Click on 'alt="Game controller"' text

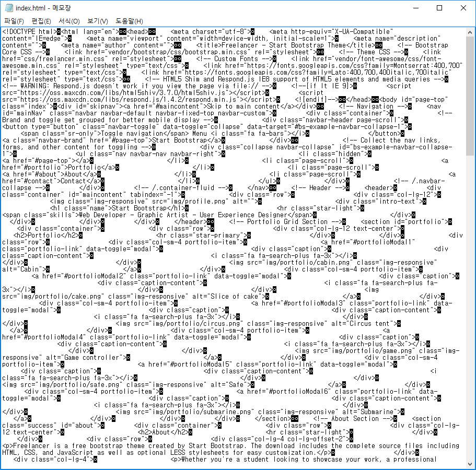pos(86,357)
